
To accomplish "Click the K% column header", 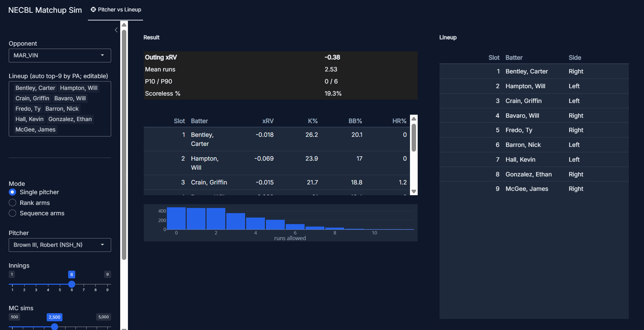I will [x=313, y=121].
